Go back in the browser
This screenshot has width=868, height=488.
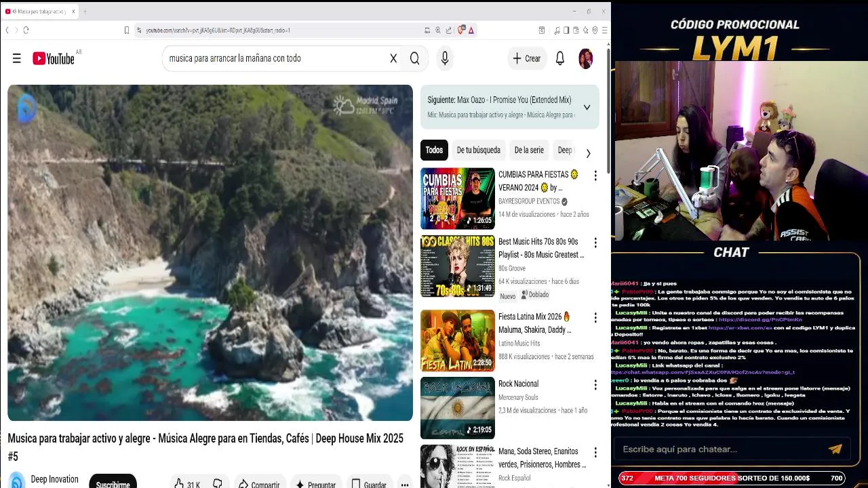(x=7, y=30)
